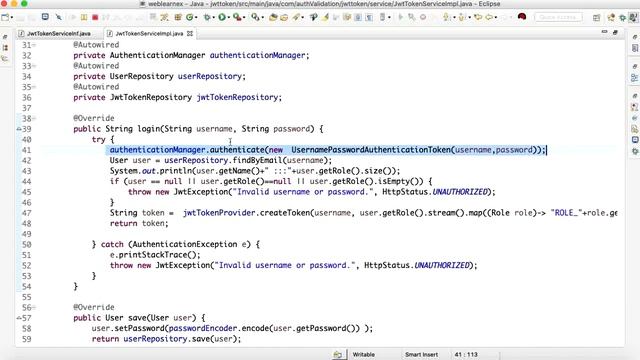The width and height of the screenshot is (640, 360).
Task: Click the word authenticationManager on line 41
Action: point(157,150)
